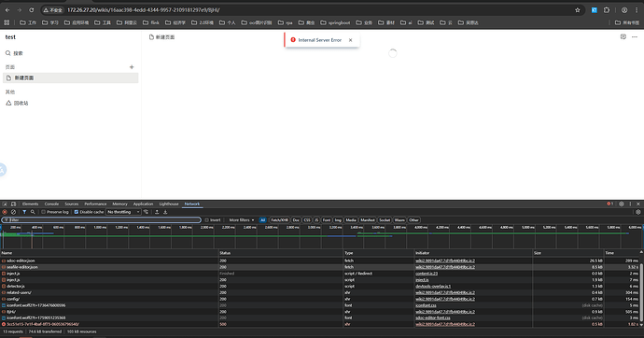644x338 pixels.
Task: Sort requests by the Size column header
Action: tap(567, 253)
